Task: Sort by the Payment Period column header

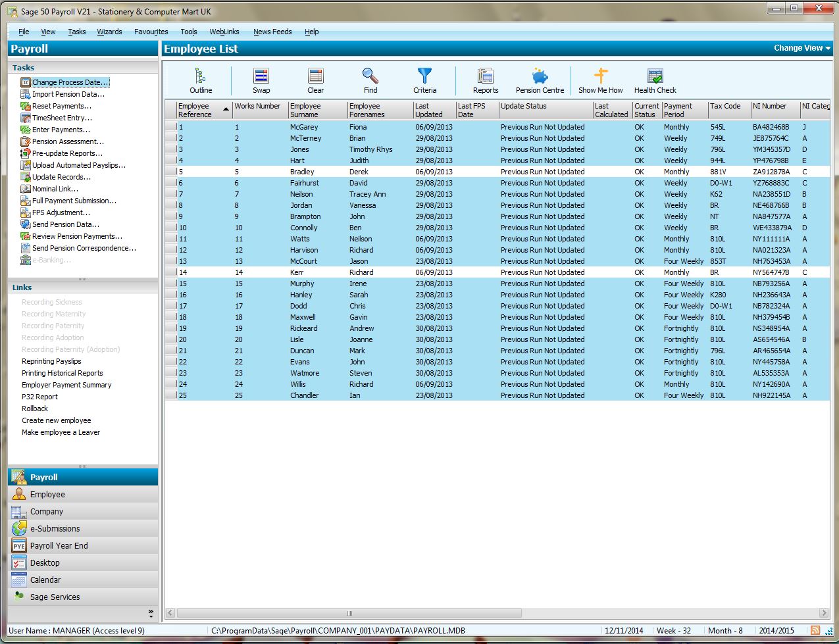Action: (x=684, y=110)
